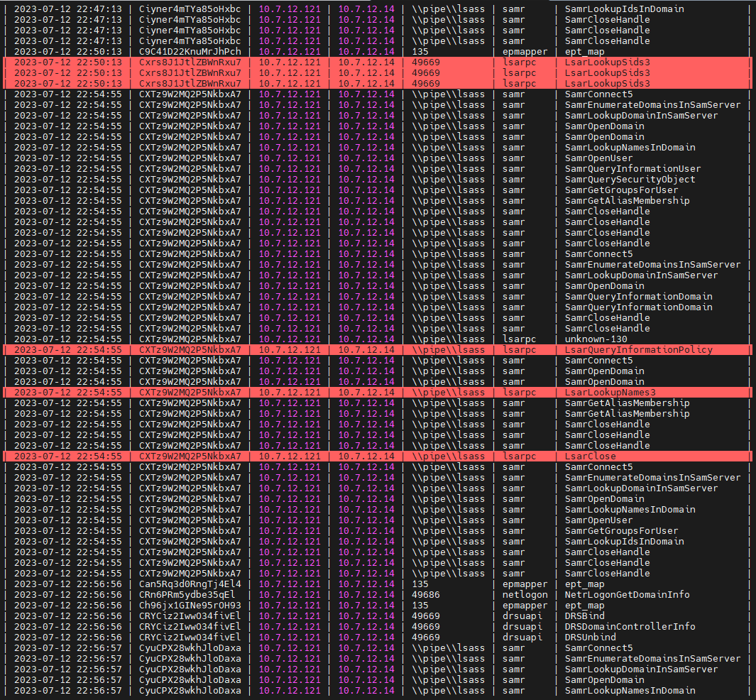Viewport: 756px width, 700px height.
Task: Select the highlighted LsarLookupNames3 operation
Action: [610, 392]
